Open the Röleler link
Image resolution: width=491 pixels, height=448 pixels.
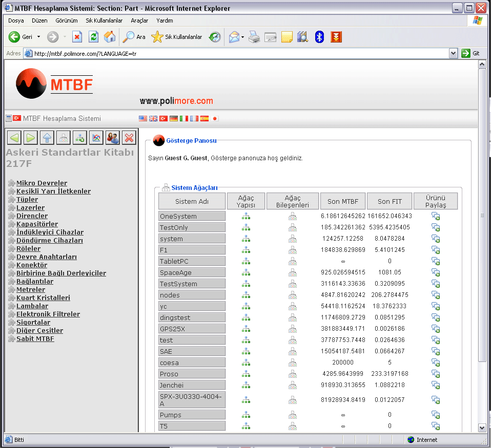(x=29, y=249)
